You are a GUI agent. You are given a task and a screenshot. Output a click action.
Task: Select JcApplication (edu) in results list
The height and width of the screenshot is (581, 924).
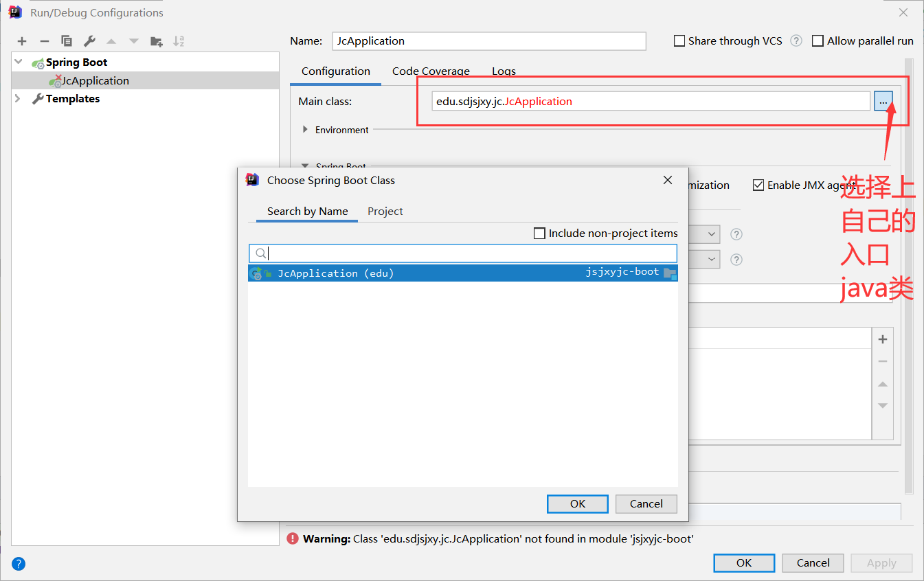tap(463, 273)
